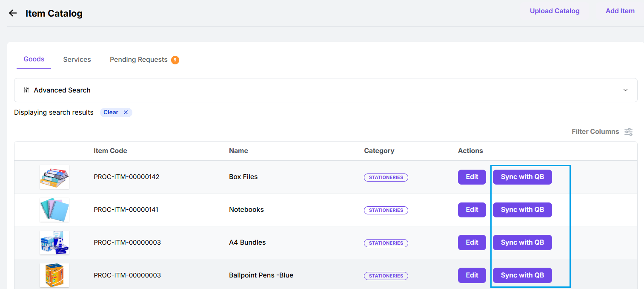644x289 pixels.
Task: Open the Filter Columns sliders icon
Action: click(x=628, y=132)
